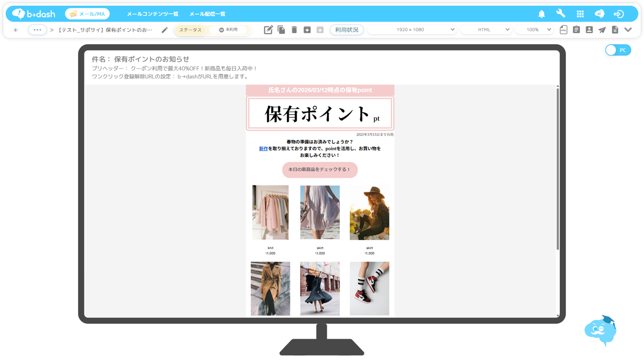The height and width of the screenshot is (362, 644).
Task: Open the wrench settings icon
Action: click(x=560, y=14)
